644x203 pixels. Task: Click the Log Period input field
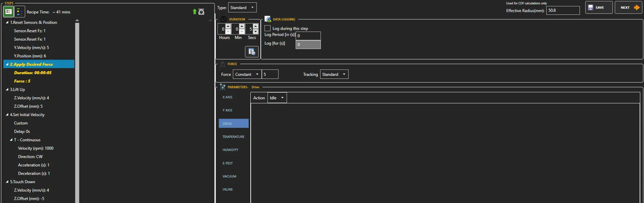[x=308, y=36]
